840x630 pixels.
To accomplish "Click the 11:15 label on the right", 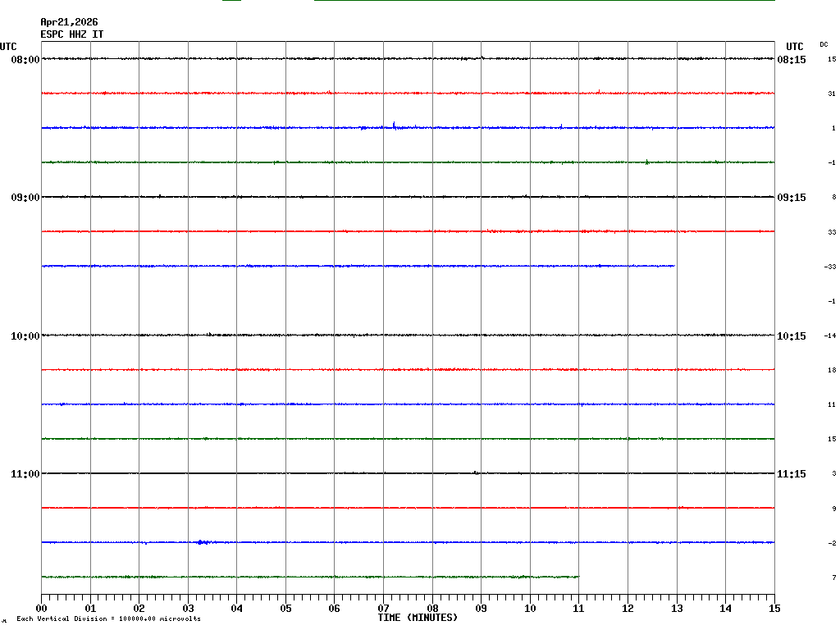I will tap(791, 474).
